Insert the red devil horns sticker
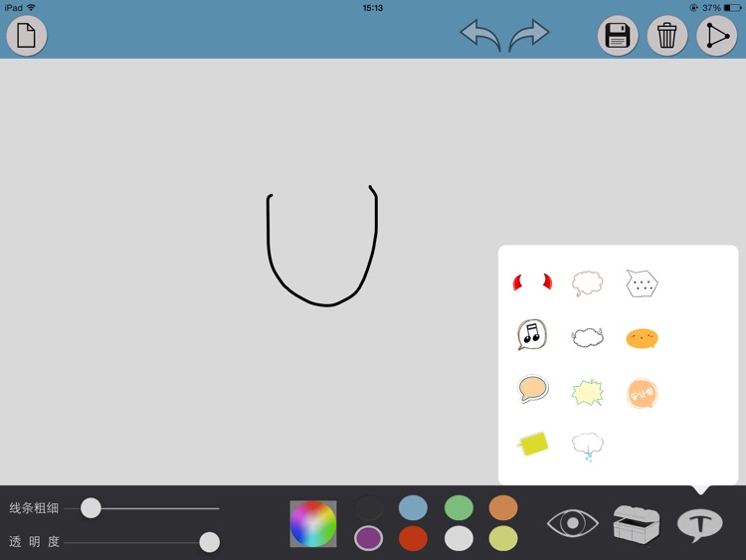Viewport: 746px width, 560px height. [532, 282]
